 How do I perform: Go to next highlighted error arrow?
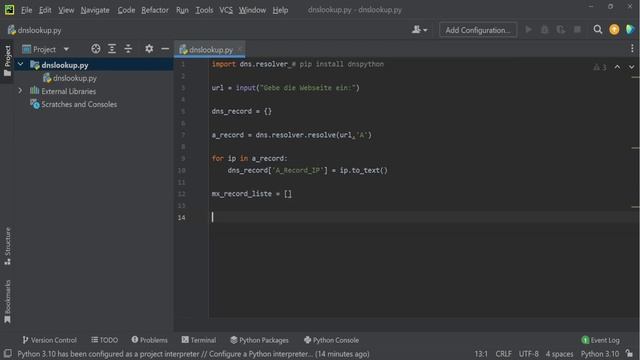tap(631, 67)
